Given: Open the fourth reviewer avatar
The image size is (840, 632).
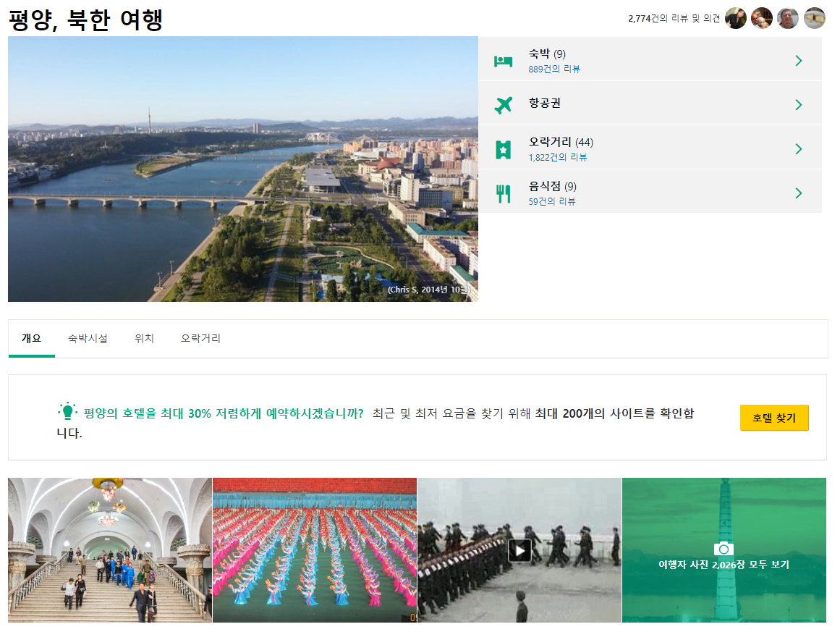Looking at the screenshot, I should click(815, 18).
